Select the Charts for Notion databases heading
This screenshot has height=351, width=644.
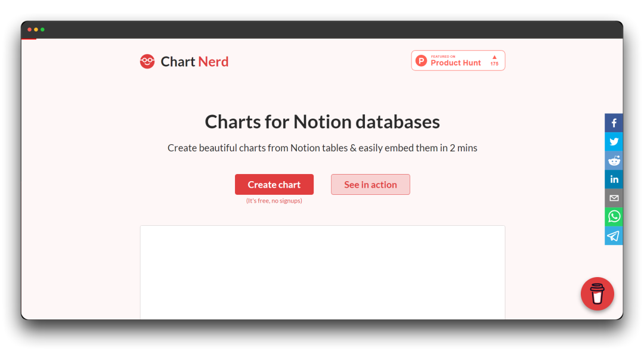coord(322,122)
